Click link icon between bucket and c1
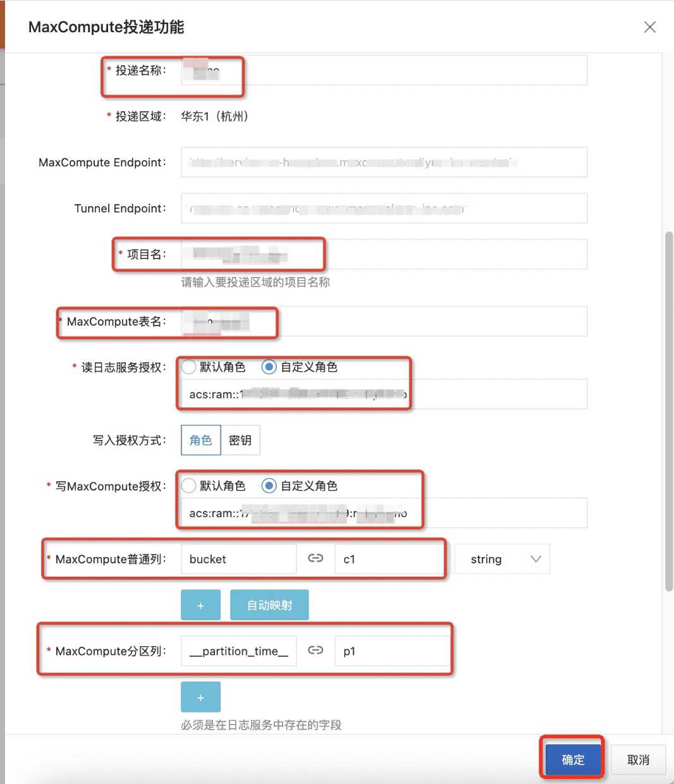 point(316,558)
